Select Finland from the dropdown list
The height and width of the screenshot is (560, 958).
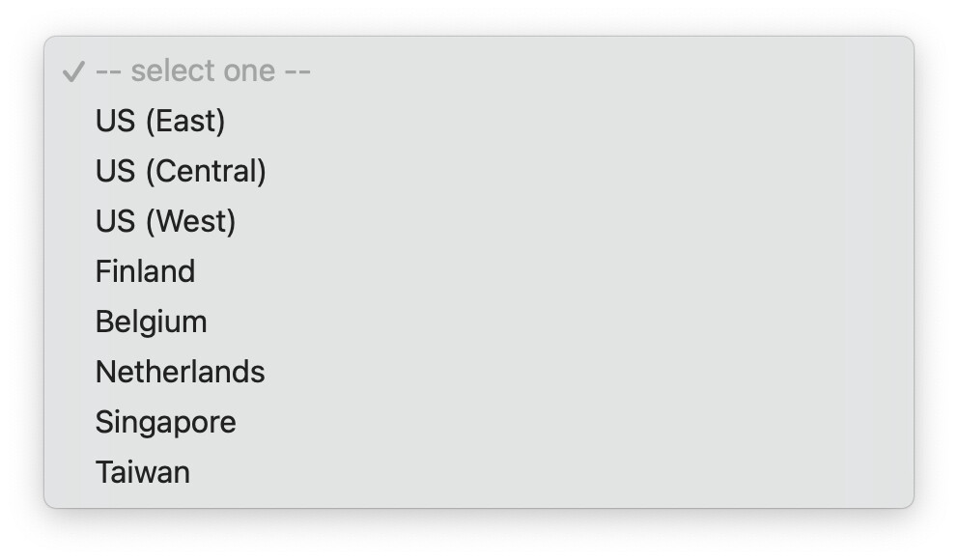coord(145,272)
